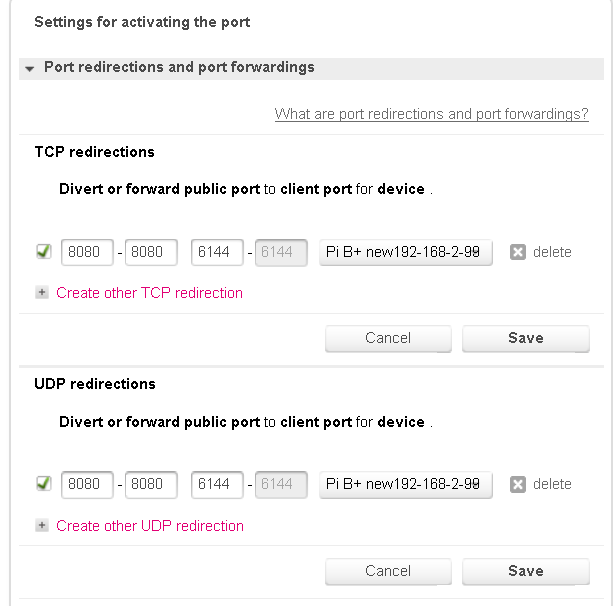Click Create other TCP redirection link
The width and height of the screenshot is (613, 606).
coord(149,293)
